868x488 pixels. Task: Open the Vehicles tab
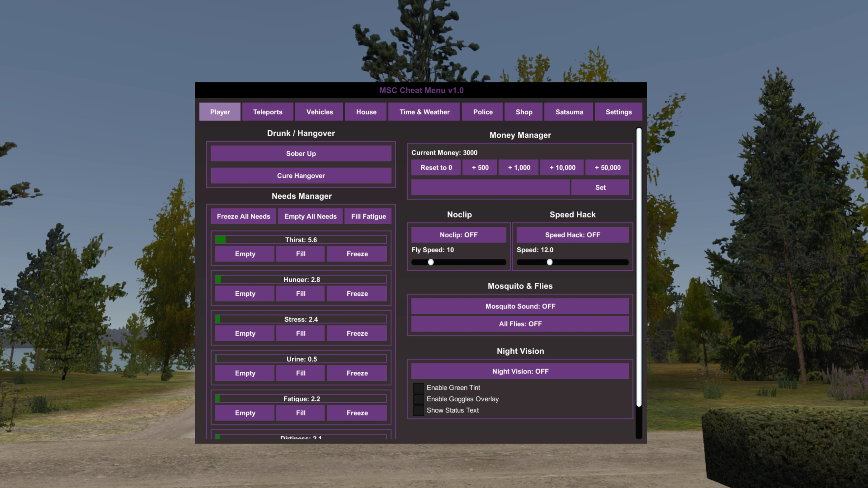click(319, 111)
